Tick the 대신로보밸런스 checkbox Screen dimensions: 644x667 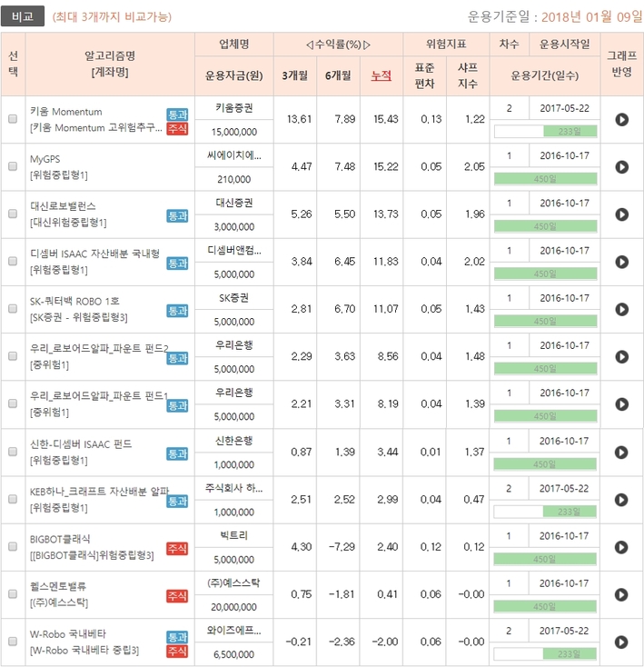(13, 214)
